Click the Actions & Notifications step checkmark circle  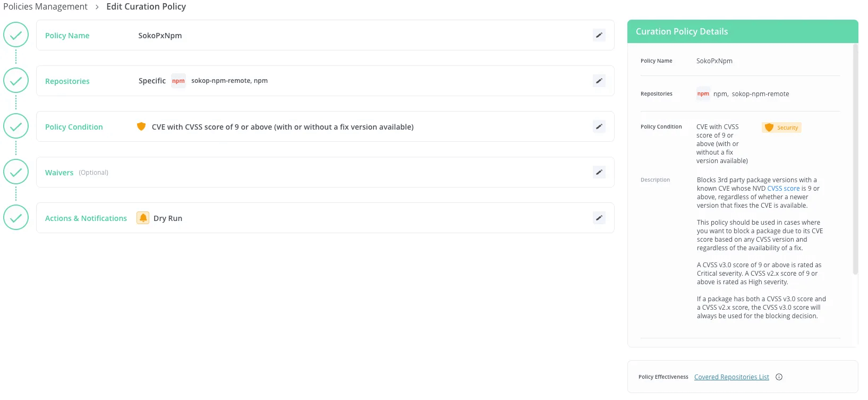(x=16, y=218)
